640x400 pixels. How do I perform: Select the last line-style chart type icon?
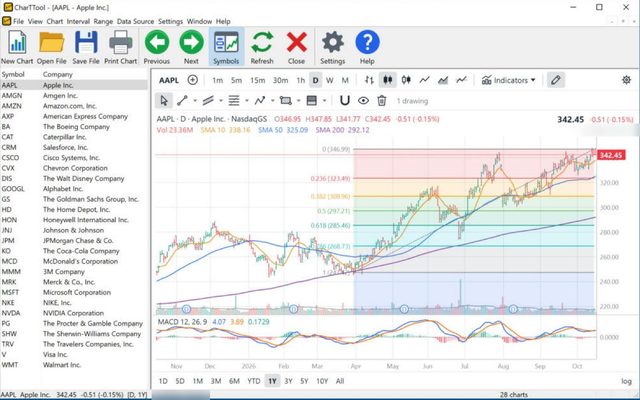point(461,80)
